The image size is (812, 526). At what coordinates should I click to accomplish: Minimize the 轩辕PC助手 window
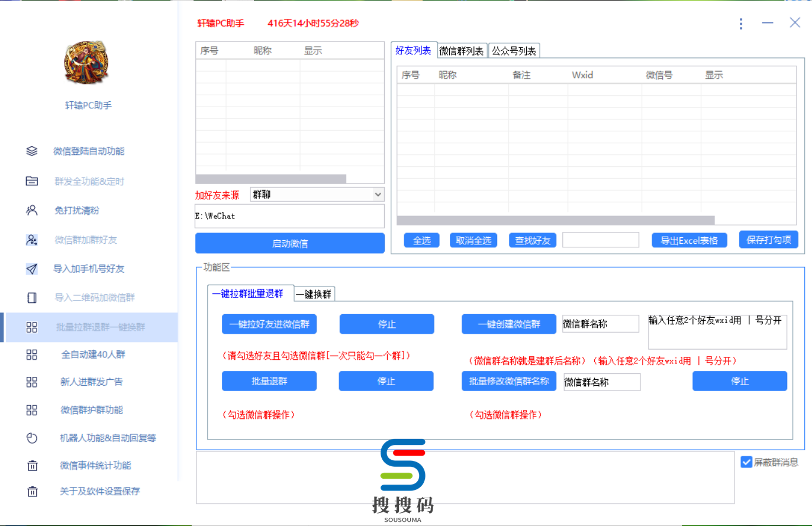[768, 23]
